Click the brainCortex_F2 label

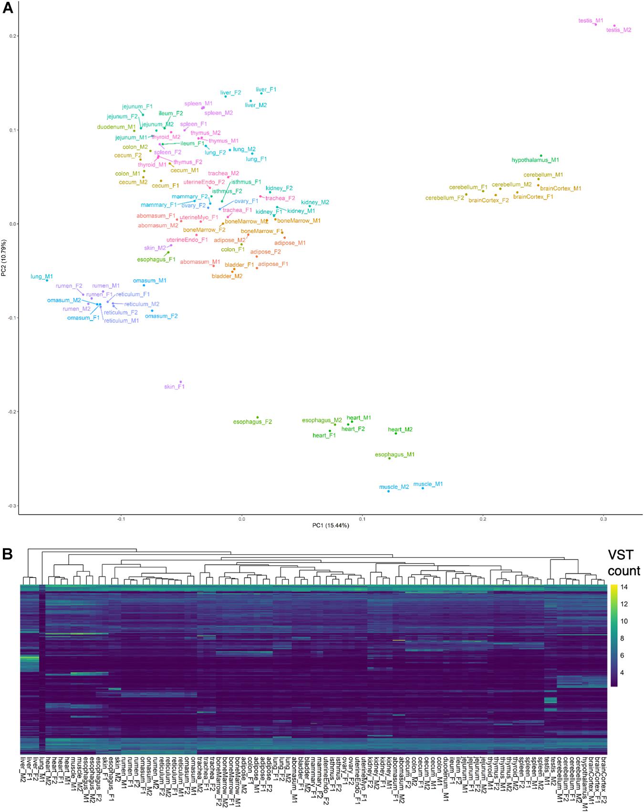(488, 200)
